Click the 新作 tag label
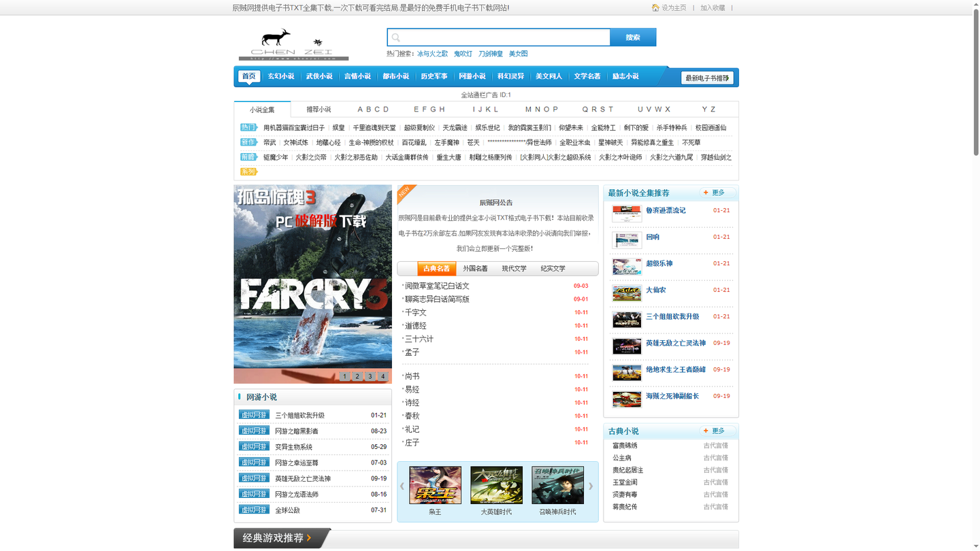The width and height of the screenshot is (980, 551). pyautogui.click(x=248, y=142)
